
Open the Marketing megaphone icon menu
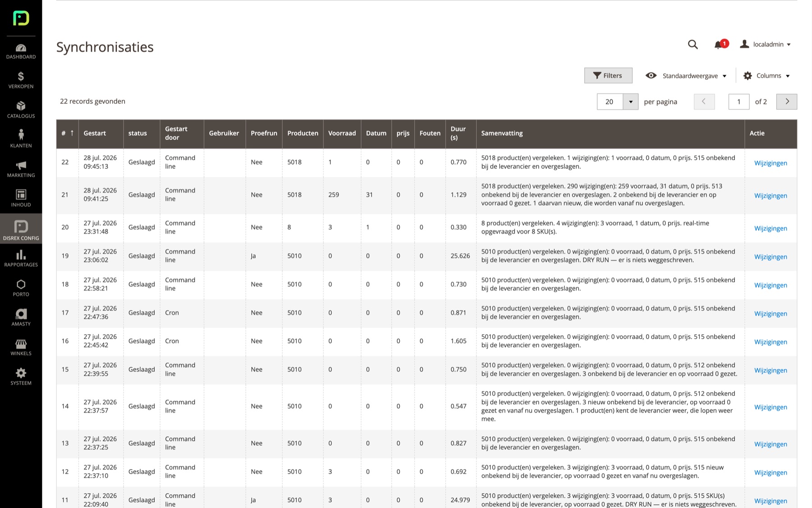(21, 169)
